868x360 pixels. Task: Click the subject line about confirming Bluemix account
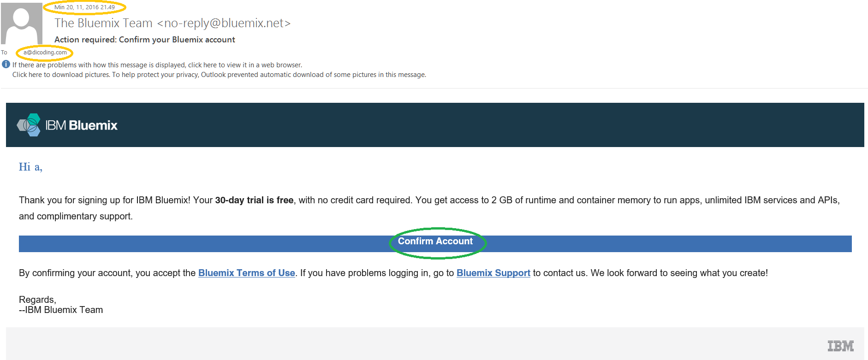coord(145,40)
